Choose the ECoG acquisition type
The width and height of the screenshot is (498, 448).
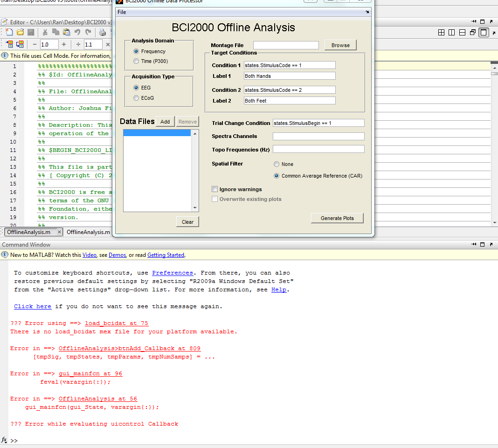click(136, 98)
